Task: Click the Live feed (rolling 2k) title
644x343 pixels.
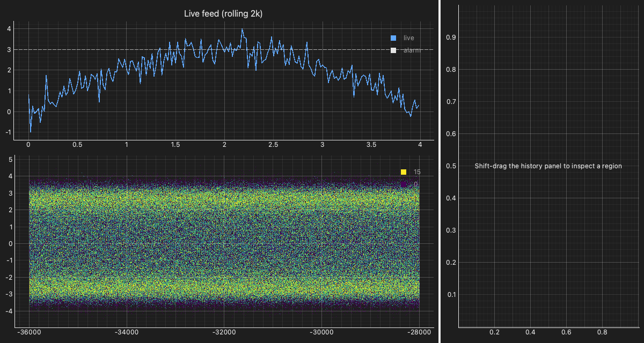Action: pyautogui.click(x=223, y=13)
